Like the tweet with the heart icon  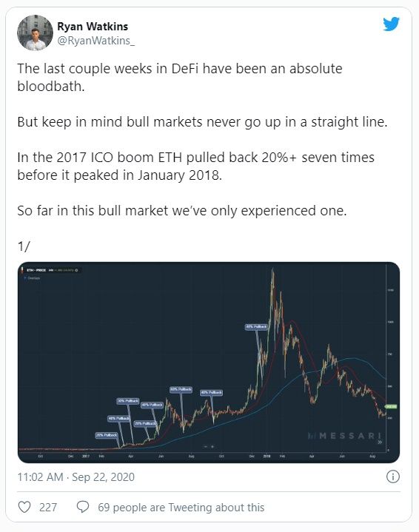pyautogui.click(x=24, y=508)
